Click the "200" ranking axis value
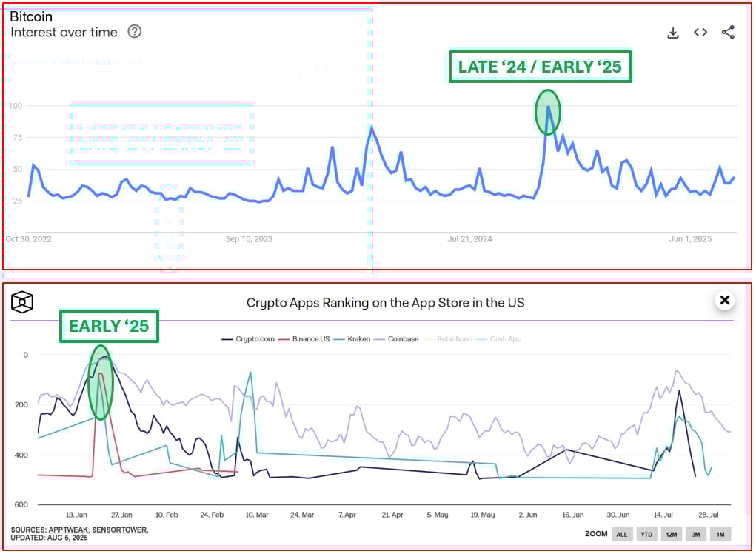 point(21,404)
